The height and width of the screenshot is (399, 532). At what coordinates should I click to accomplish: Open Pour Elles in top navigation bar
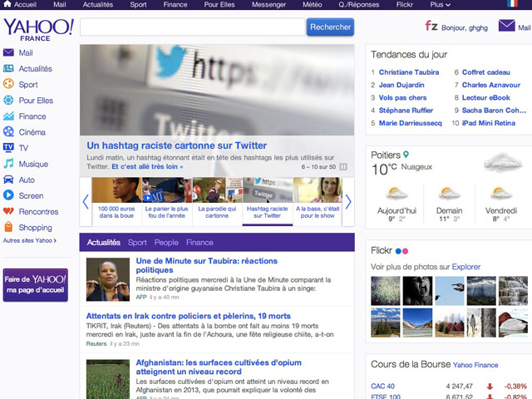(219, 4)
